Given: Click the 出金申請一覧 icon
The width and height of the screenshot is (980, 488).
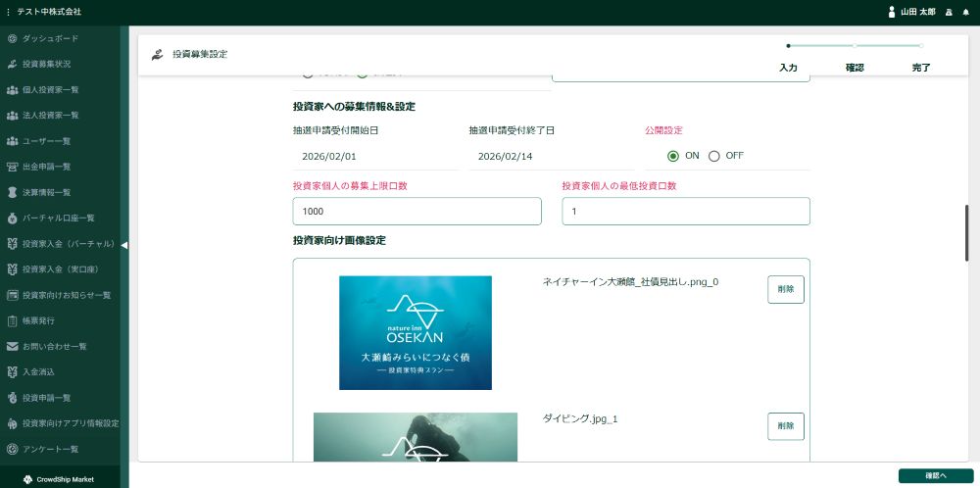Looking at the screenshot, I should [12, 167].
